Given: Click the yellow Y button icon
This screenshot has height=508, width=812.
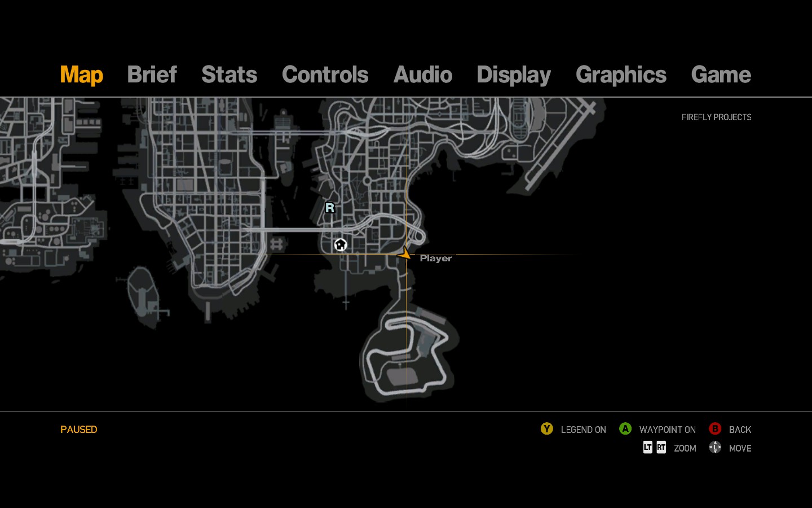Looking at the screenshot, I should [x=547, y=429].
